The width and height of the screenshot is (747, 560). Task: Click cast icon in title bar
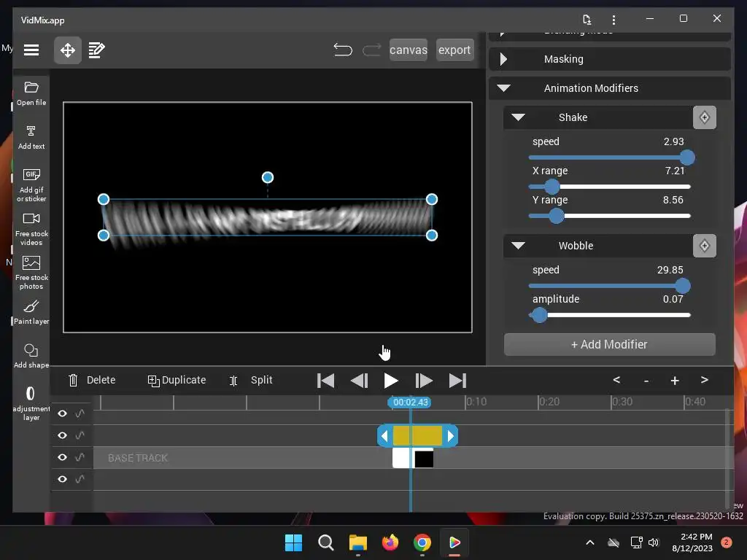tap(587, 20)
